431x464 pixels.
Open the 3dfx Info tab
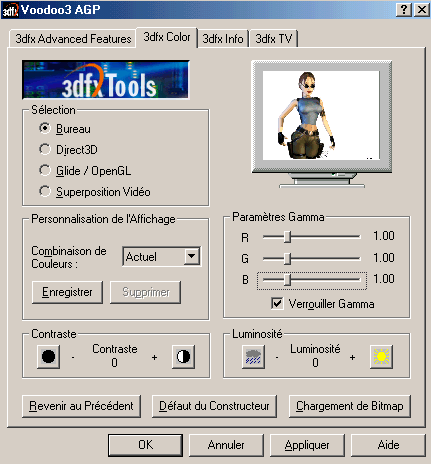(223, 39)
